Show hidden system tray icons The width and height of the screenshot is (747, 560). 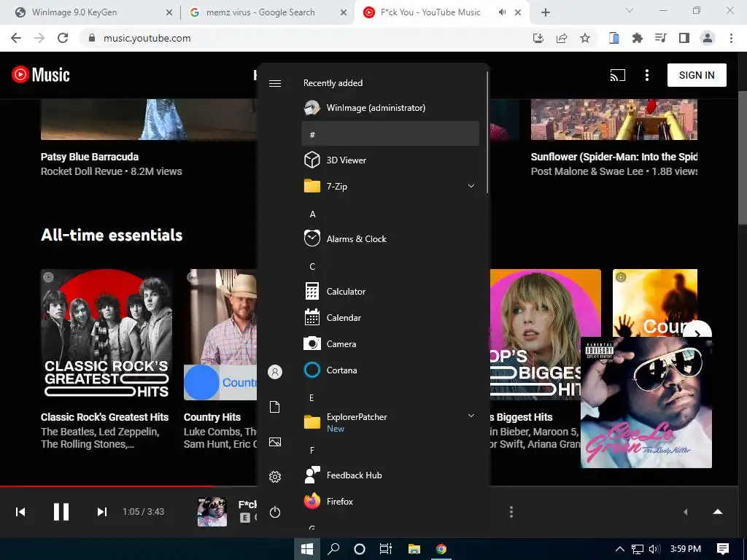[x=620, y=549]
